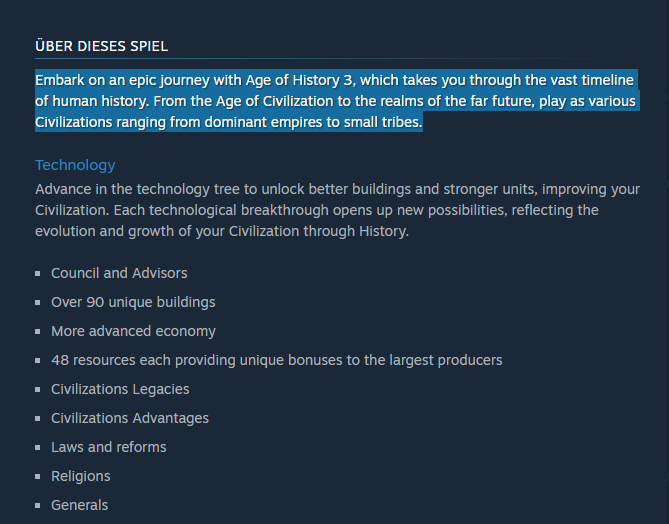Click the Over 90 unique buildings item

coord(133,302)
